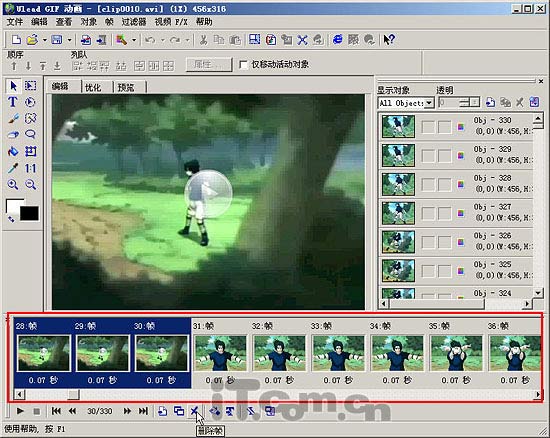Screen dimensions: 550x438
Task: Open the 视频 F/X menu
Action: pyautogui.click(x=171, y=22)
